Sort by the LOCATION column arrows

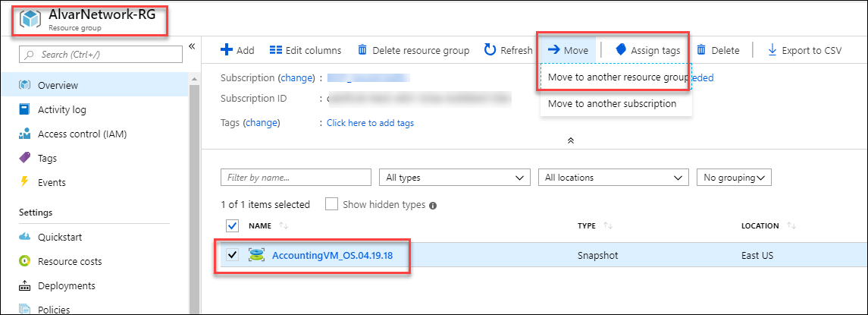(x=791, y=225)
